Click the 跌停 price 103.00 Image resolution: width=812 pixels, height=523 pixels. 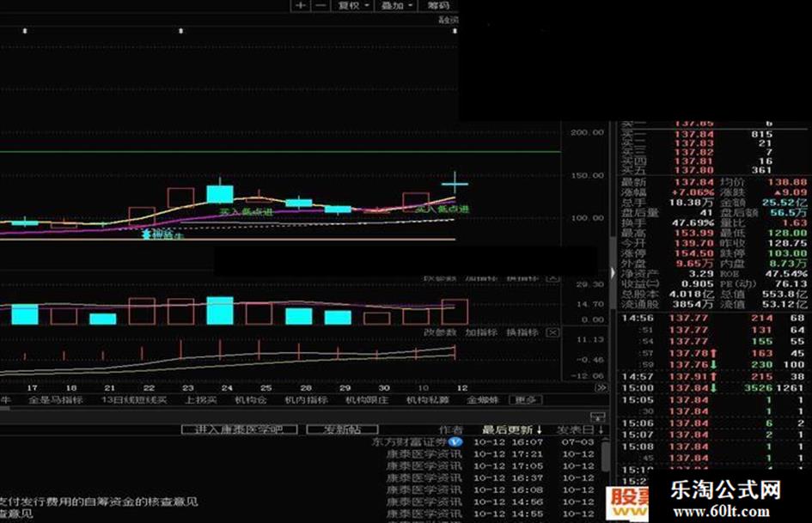coord(787,253)
